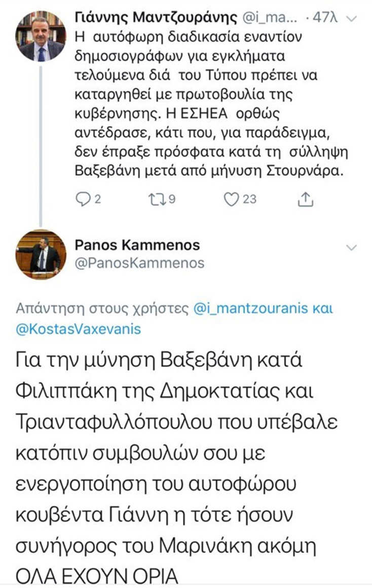This screenshot has height=588, width=372.
Task: Select the Panos Kammenos display name
Action: point(138,245)
